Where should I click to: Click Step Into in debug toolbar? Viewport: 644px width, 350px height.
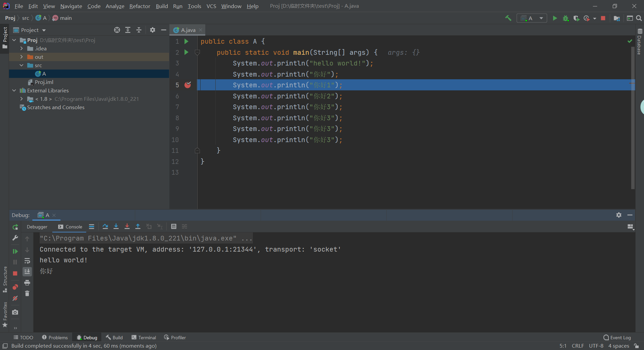(116, 226)
